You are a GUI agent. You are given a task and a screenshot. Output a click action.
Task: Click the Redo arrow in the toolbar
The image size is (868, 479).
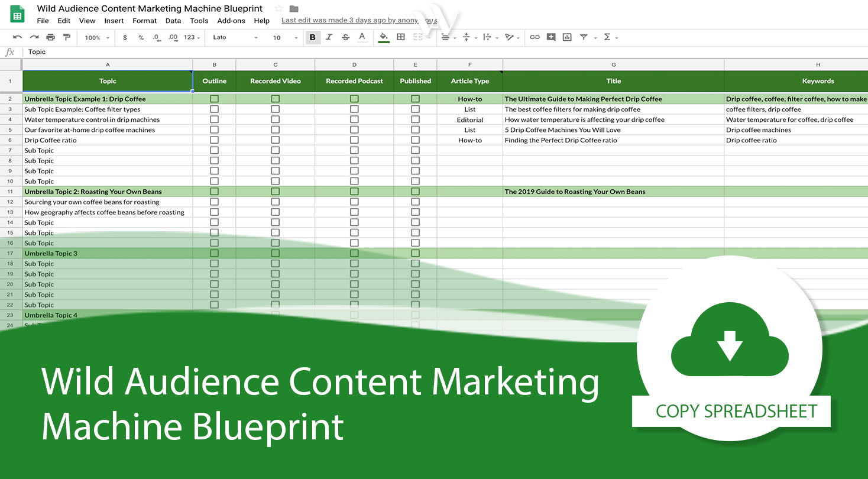34,37
